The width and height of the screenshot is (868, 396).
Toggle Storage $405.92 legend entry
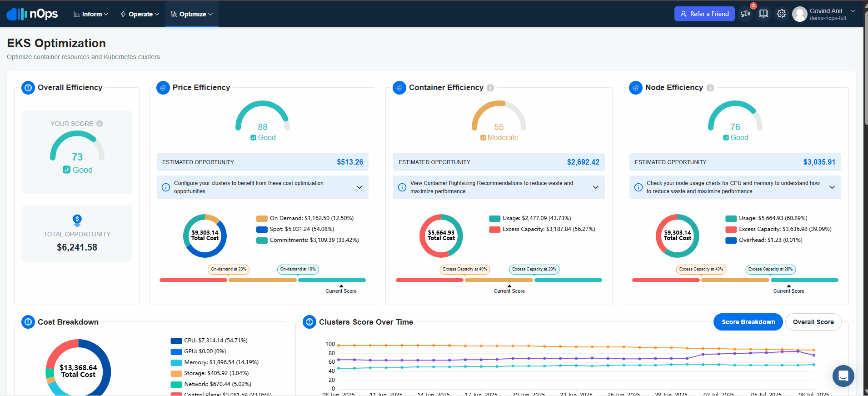click(x=210, y=373)
